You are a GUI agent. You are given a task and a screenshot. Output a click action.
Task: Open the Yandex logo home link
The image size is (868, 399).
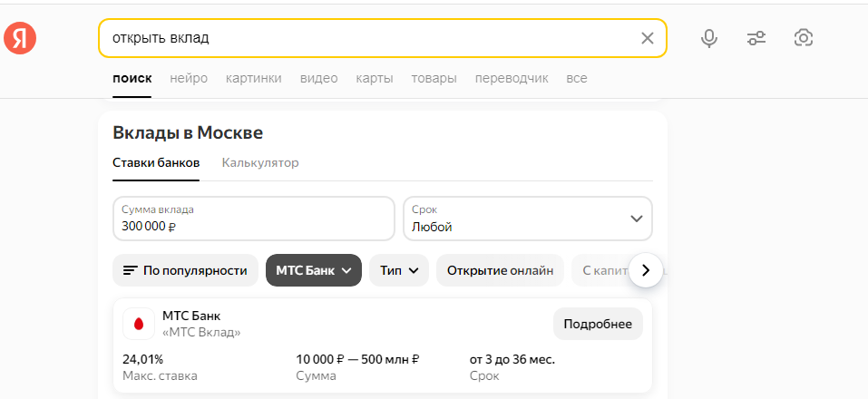click(x=20, y=38)
